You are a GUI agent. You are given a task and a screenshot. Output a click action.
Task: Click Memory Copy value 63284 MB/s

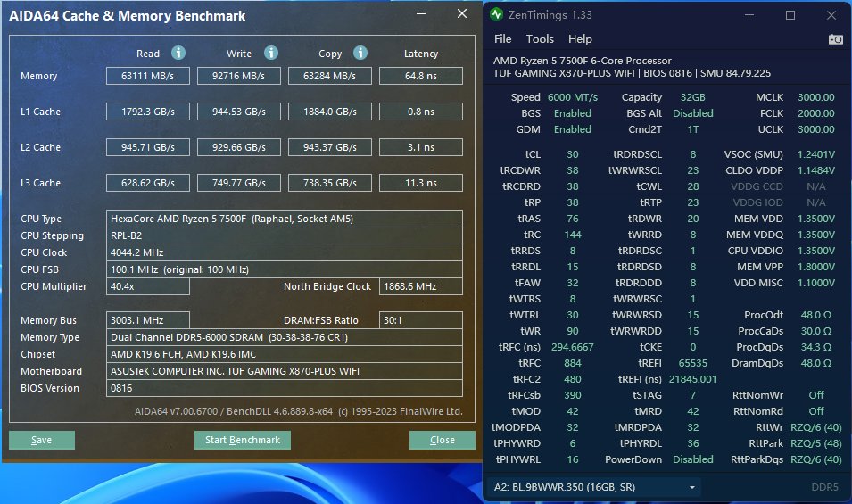coord(330,76)
